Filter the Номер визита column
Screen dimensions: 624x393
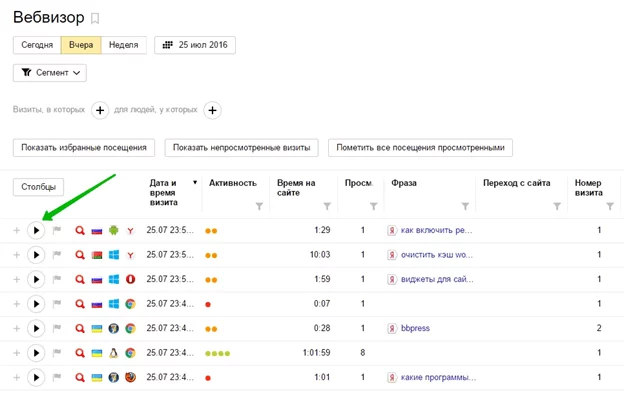click(610, 206)
